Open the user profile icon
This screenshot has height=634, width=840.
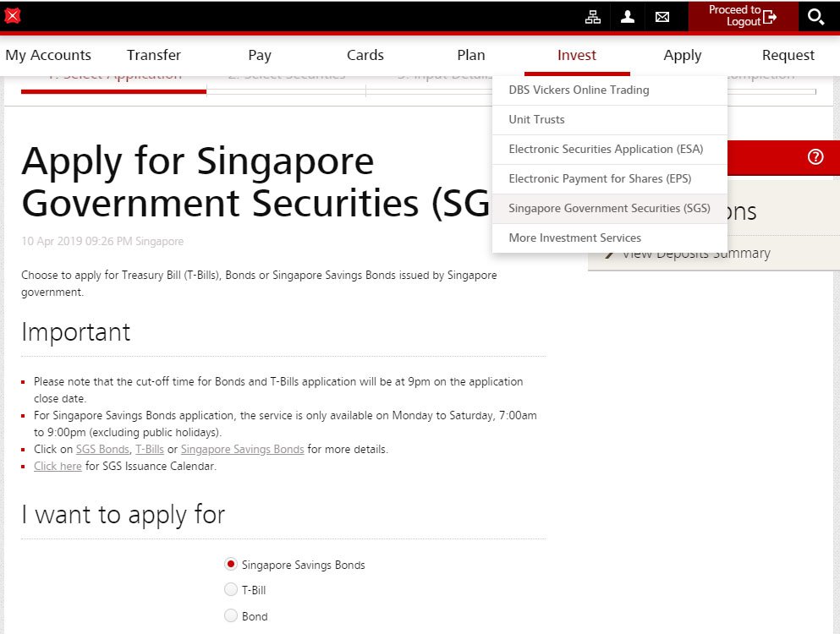[628, 17]
